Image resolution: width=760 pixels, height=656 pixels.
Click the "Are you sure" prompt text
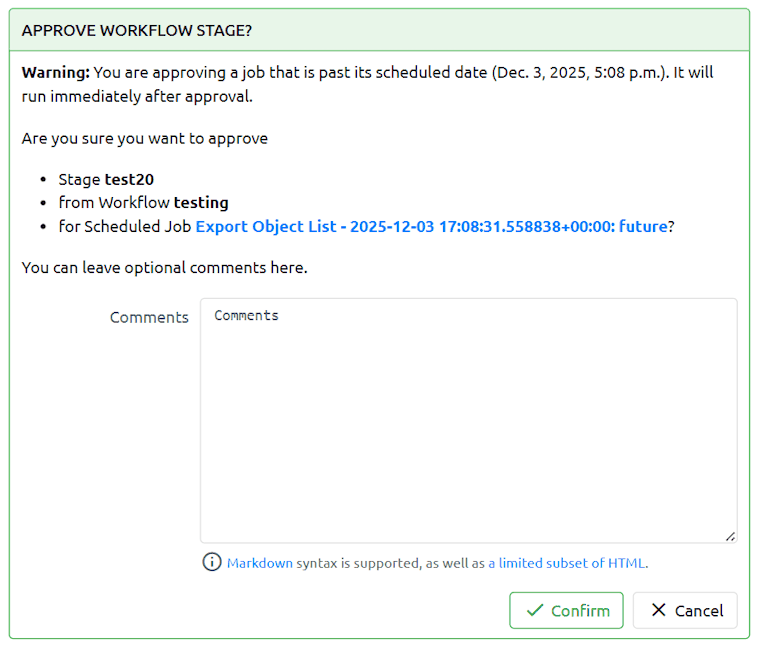[144, 138]
